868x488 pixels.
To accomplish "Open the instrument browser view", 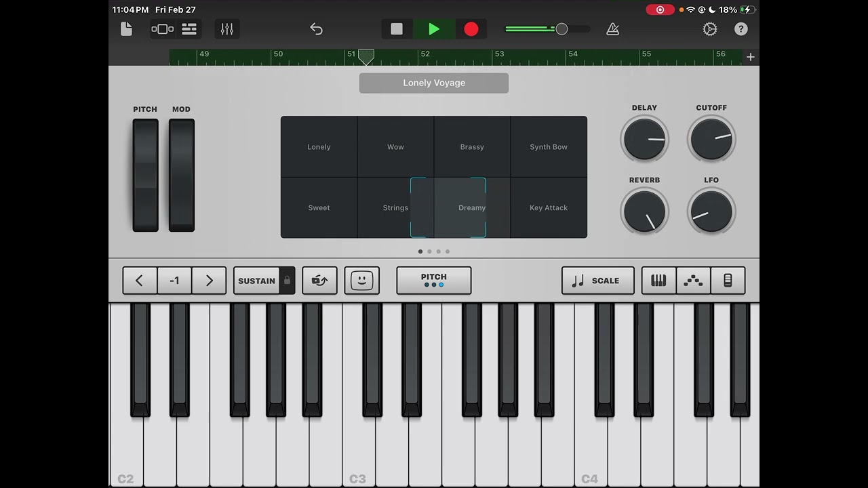I will click(163, 29).
